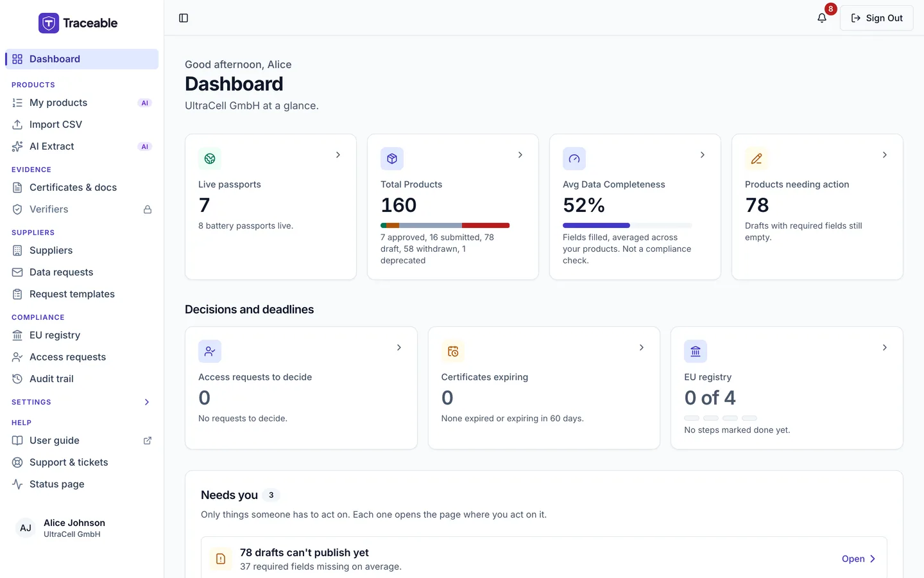
Task: Click Open link for 78 drafts
Action: tap(859, 559)
